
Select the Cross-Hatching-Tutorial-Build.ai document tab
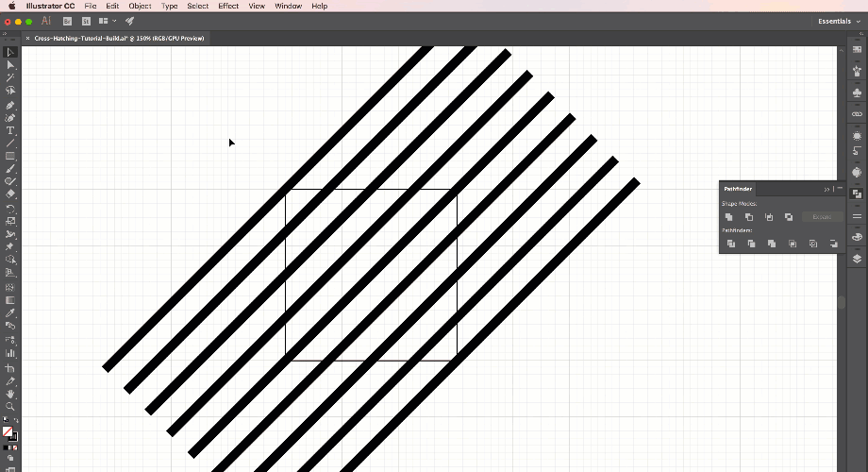(x=119, y=38)
